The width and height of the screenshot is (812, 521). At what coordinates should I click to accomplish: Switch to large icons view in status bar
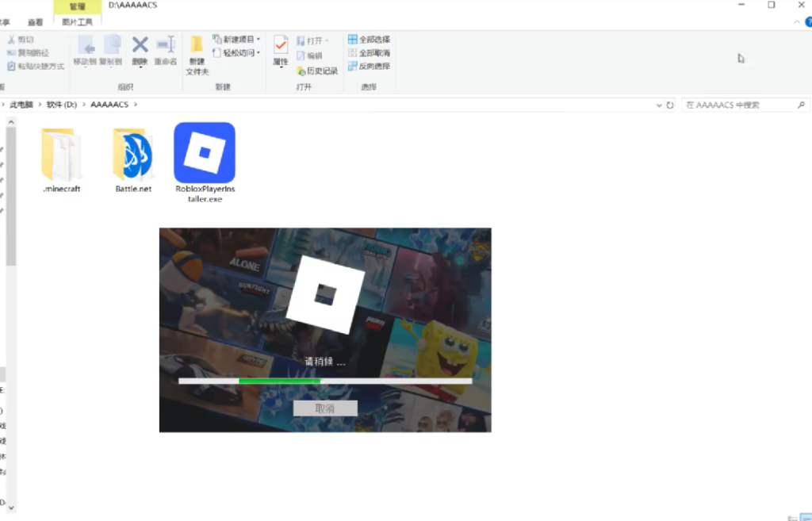pos(806,518)
